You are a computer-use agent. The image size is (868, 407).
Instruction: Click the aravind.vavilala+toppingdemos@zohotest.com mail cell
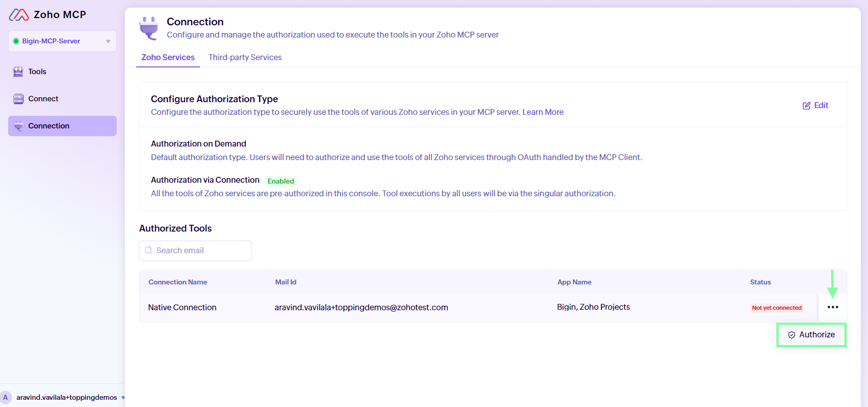coord(361,308)
